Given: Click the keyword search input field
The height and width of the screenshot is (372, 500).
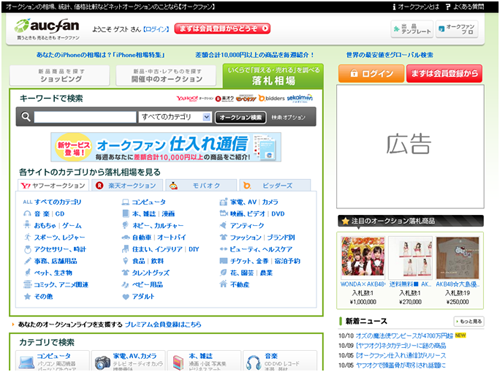Looking at the screenshot, I should tap(85, 117).
